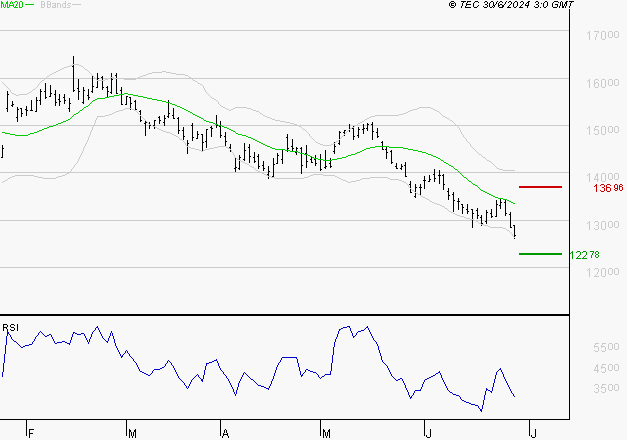Click the first M month label after F
The image size is (627, 440).
[132, 434]
